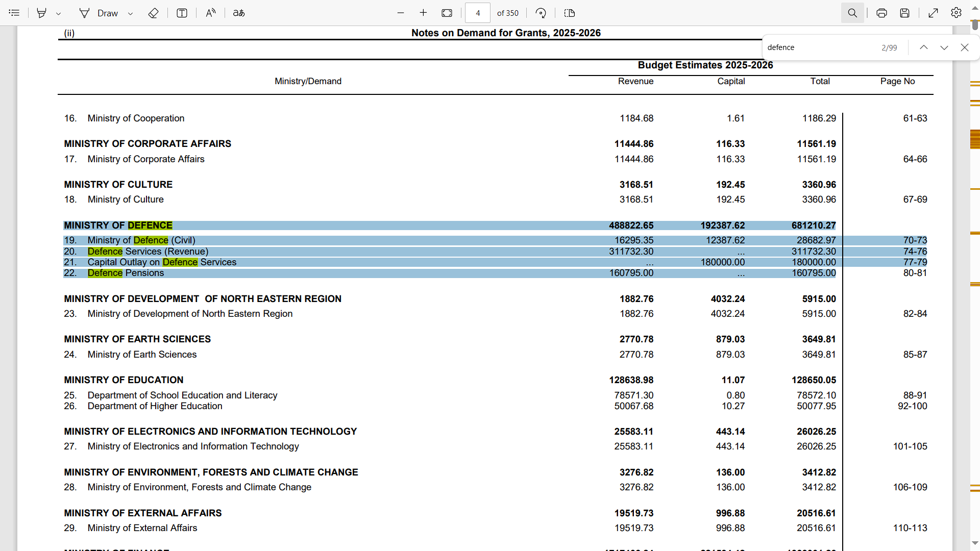Go to next search result
980x551 pixels.
click(x=944, y=47)
